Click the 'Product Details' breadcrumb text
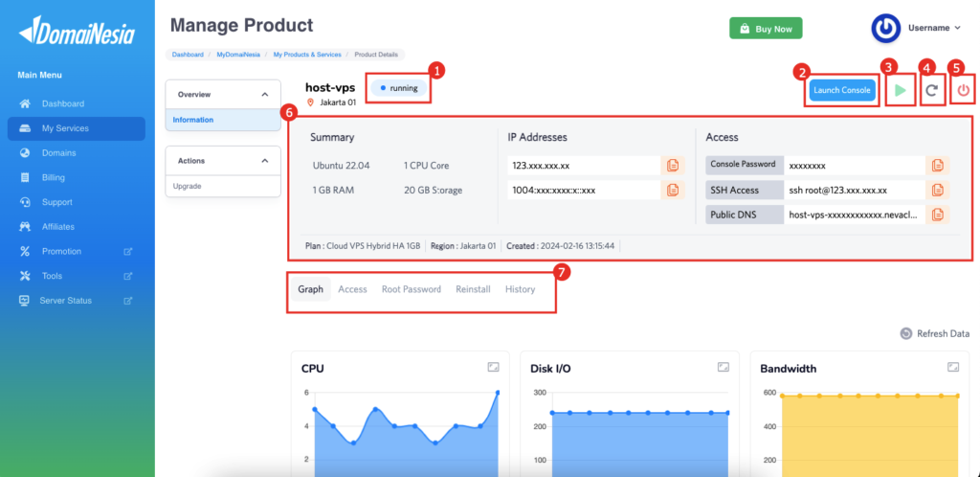 coord(376,55)
